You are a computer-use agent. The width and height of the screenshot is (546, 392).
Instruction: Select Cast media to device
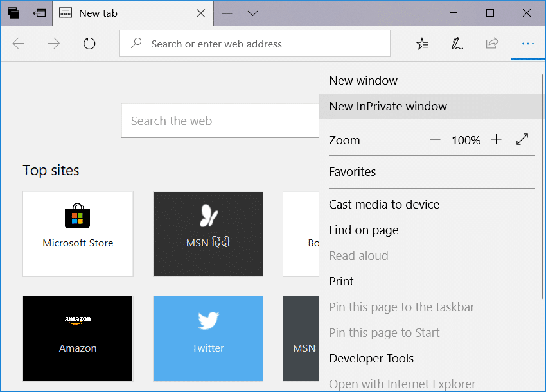[x=384, y=205]
